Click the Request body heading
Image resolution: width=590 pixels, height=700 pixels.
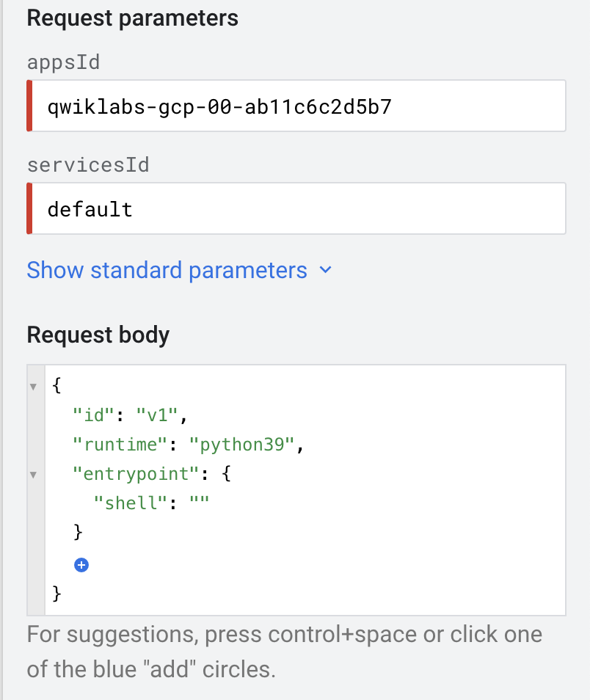tap(98, 335)
